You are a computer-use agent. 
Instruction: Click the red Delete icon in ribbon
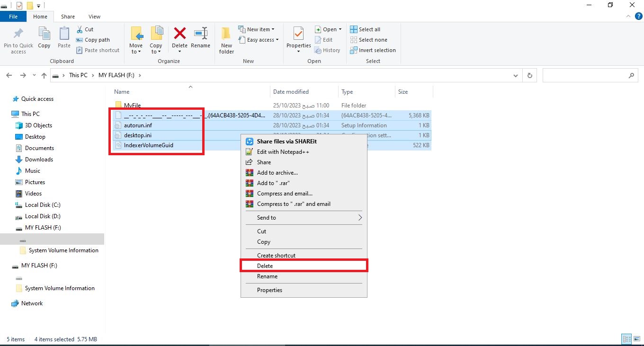tap(179, 34)
